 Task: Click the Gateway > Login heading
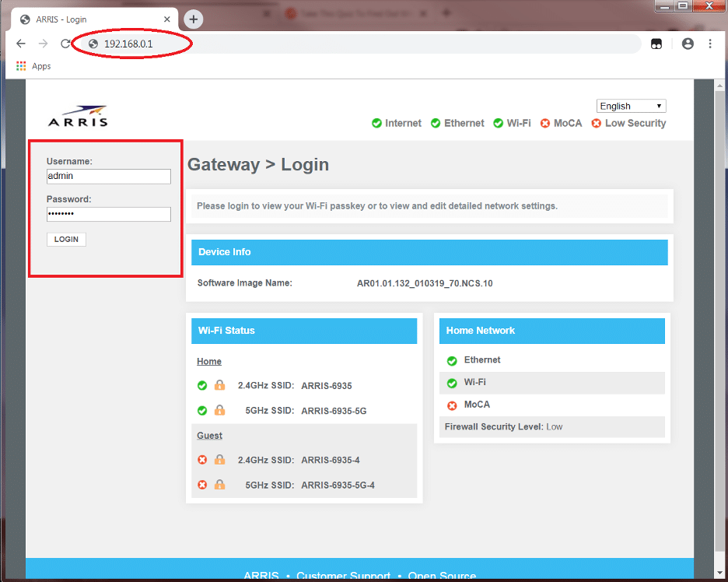(258, 164)
